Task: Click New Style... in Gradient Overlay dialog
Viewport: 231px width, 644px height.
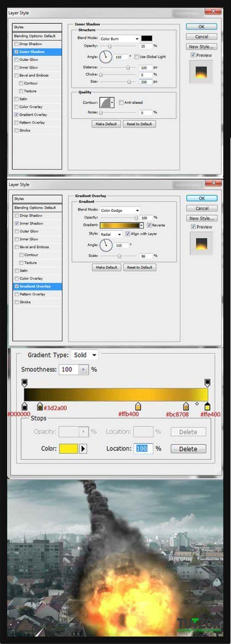Action: pos(201,218)
